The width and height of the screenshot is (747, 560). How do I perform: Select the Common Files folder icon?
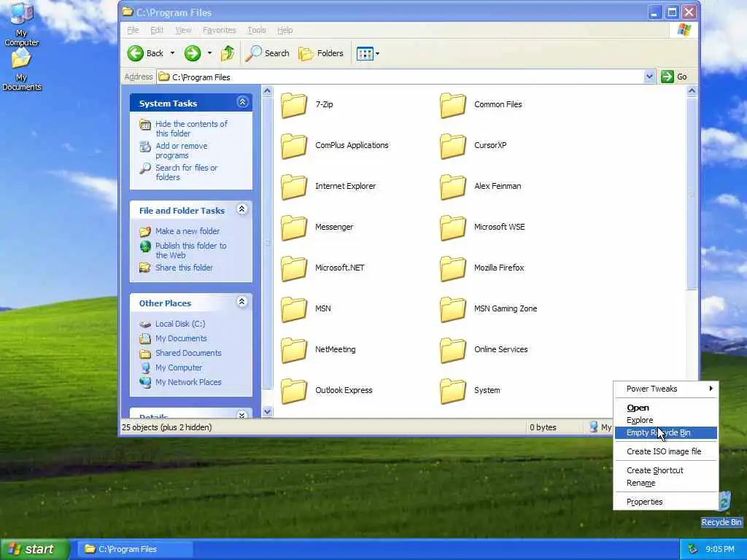[453, 105]
